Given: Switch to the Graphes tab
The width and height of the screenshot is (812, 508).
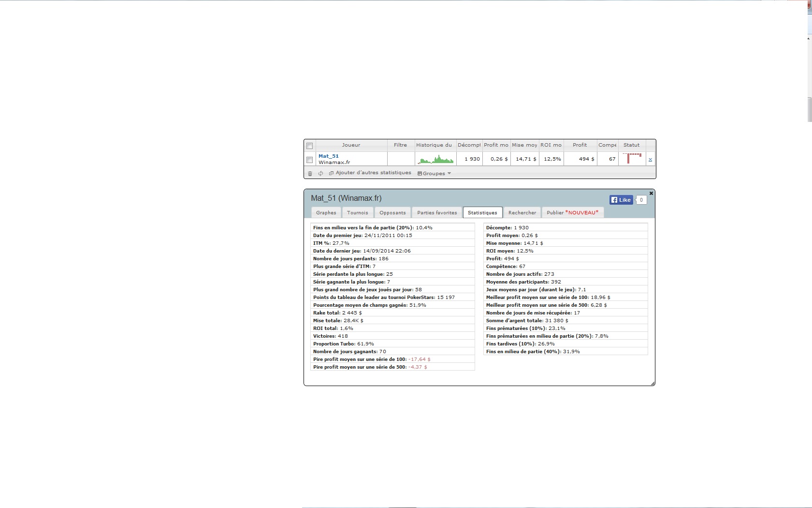Looking at the screenshot, I should (326, 212).
